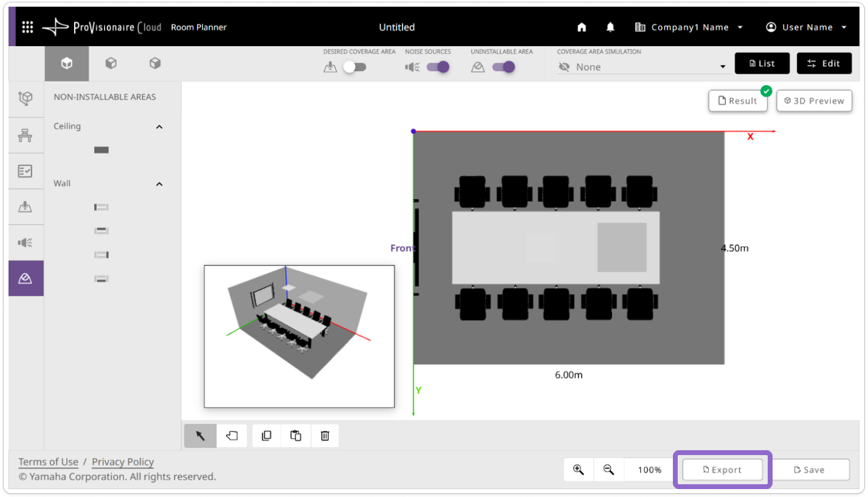Click the Edit button
Screen dimensions: 868x497
[824, 63]
